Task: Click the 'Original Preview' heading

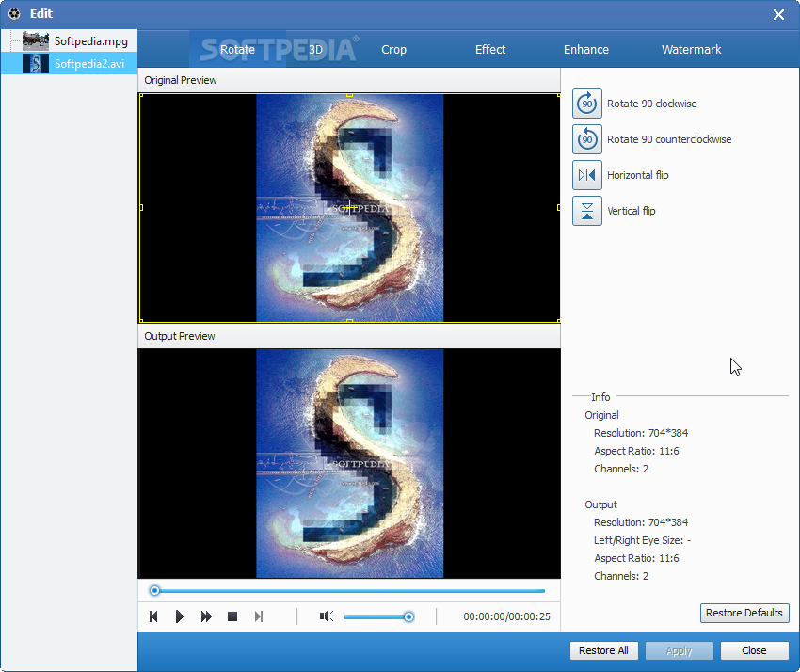Action: 180,80
